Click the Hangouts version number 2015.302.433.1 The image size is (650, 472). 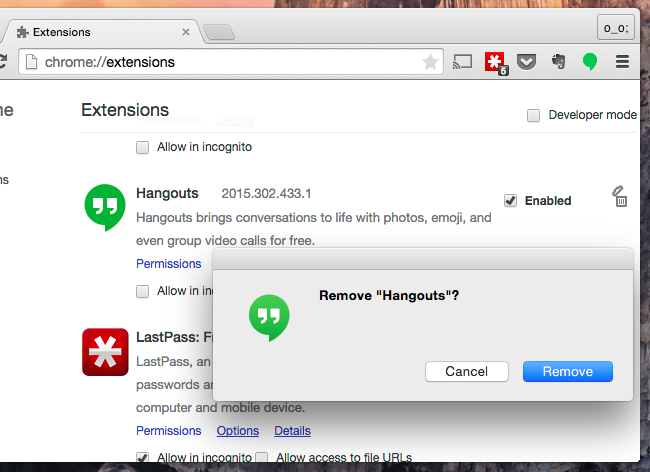(x=266, y=194)
